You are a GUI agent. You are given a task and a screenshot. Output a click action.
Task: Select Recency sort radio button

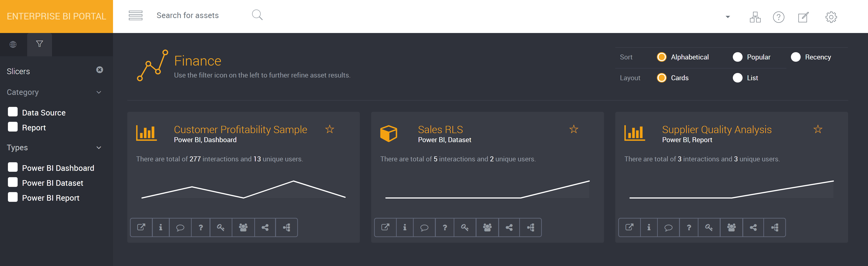click(796, 57)
